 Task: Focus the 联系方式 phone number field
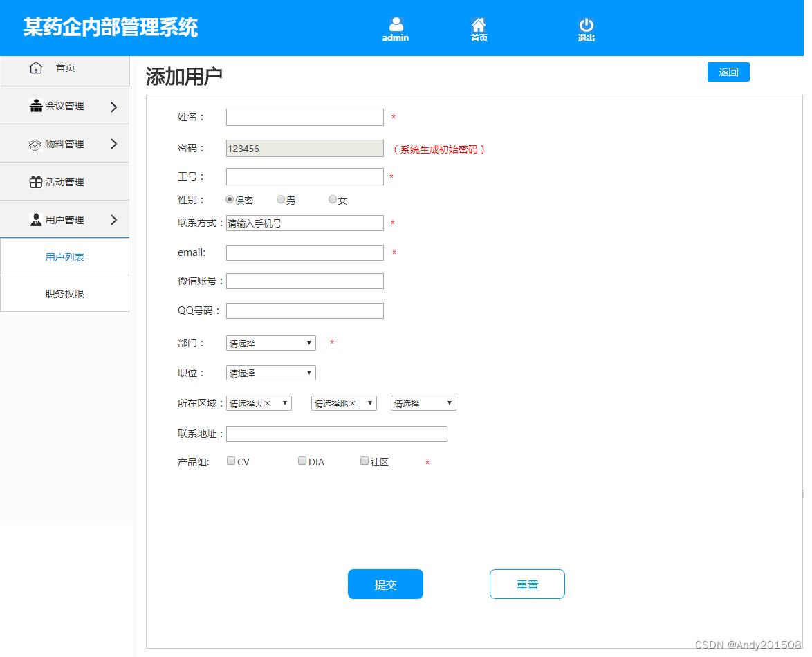coord(305,223)
